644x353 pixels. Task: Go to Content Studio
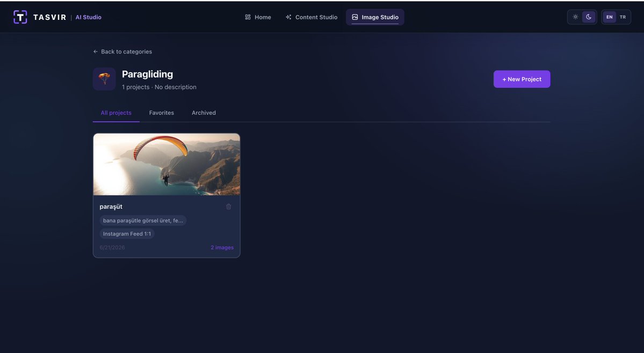coord(312,17)
